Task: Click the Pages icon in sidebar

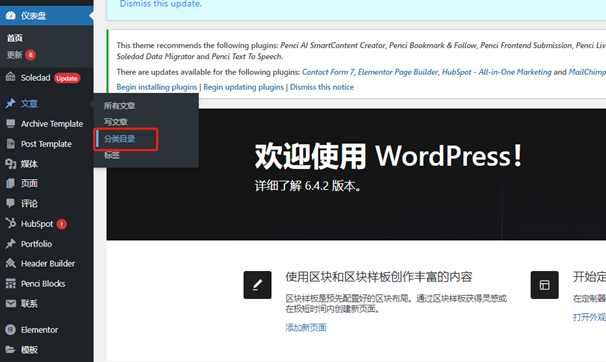Action: click(10, 184)
